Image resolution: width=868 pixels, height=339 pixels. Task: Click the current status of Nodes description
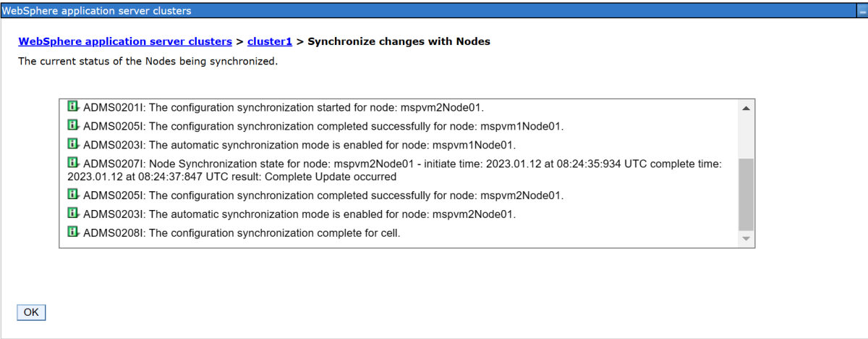pyautogui.click(x=148, y=61)
